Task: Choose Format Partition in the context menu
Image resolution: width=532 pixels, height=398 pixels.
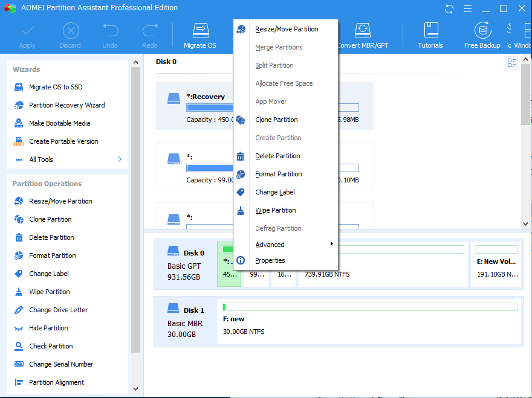Action: (285, 175)
